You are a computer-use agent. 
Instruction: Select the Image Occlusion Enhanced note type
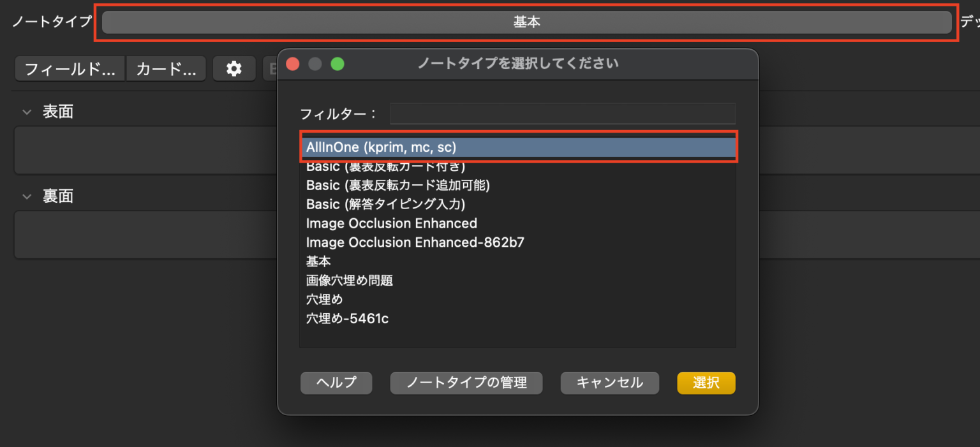point(391,223)
